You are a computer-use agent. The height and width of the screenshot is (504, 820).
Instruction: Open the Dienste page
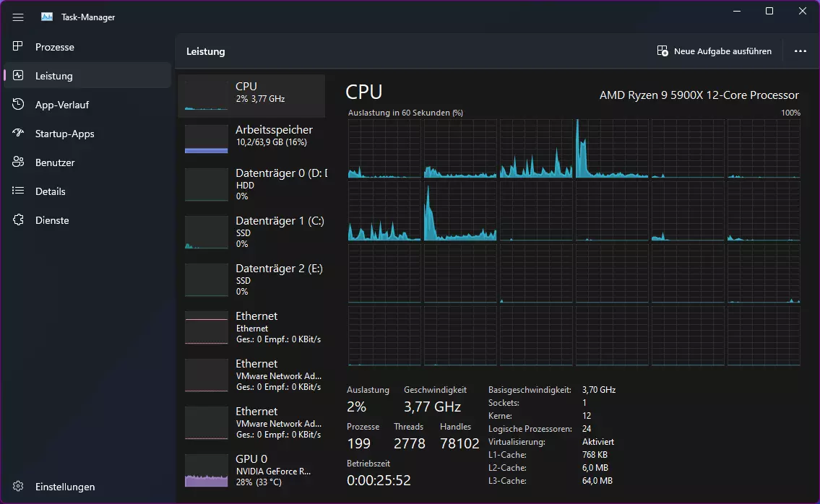coord(87,220)
